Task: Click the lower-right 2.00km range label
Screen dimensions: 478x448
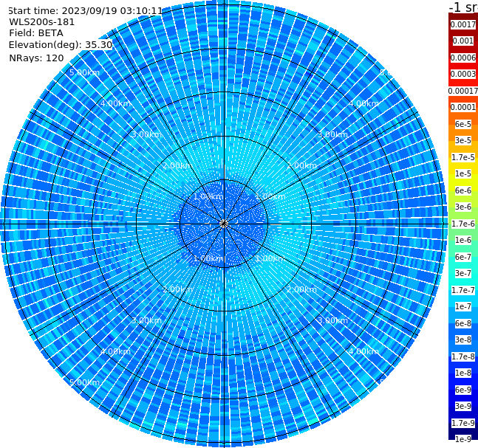Action: 302,289
